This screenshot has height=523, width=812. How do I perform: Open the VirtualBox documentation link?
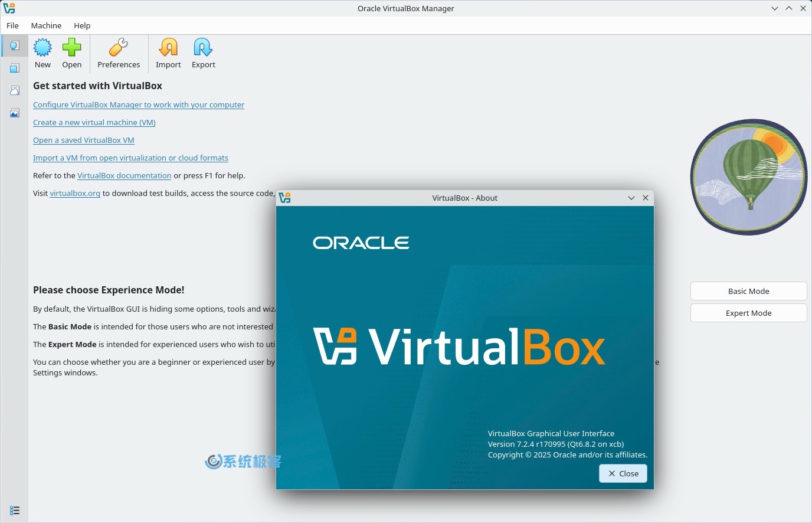[124, 175]
